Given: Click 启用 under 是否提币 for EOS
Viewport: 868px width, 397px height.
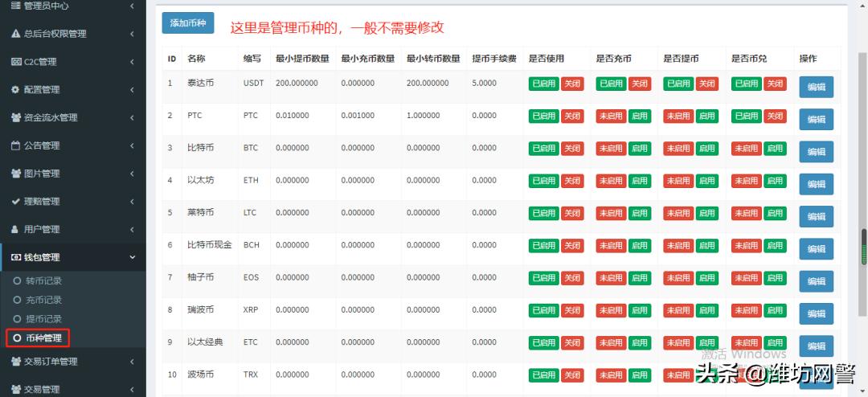Looking at the screenshot, I should pos(707,278).
